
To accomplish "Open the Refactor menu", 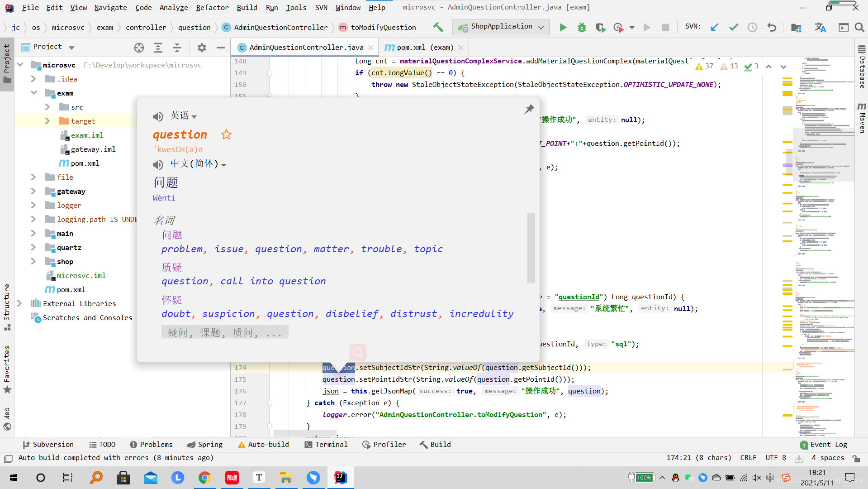I will [x=212, y=7].
